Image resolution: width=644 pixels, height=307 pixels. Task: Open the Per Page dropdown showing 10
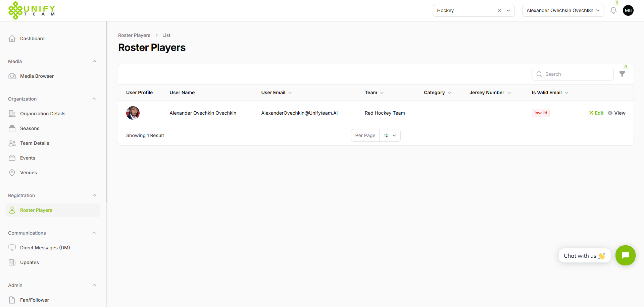389,135
